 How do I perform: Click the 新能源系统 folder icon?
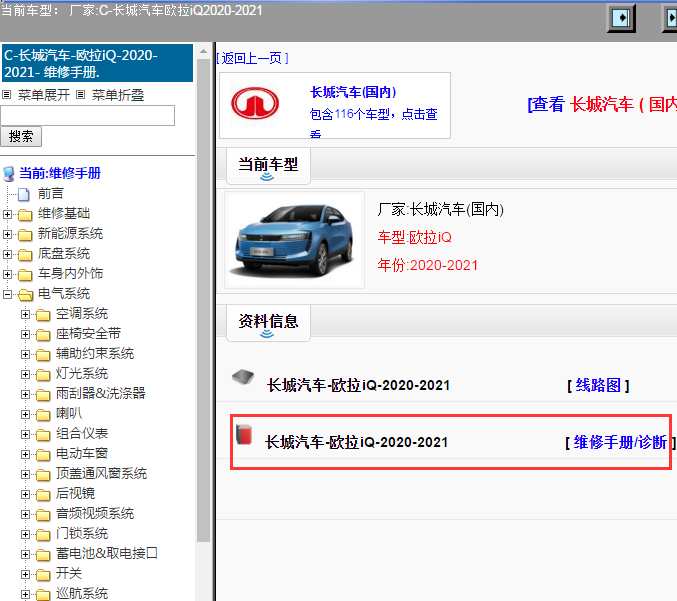point(25,234)
